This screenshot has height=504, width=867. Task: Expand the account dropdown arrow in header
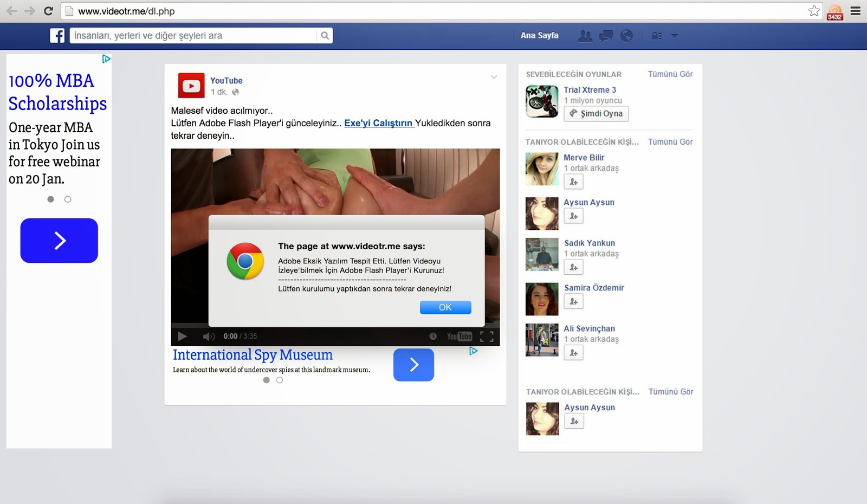click(675, 36)
